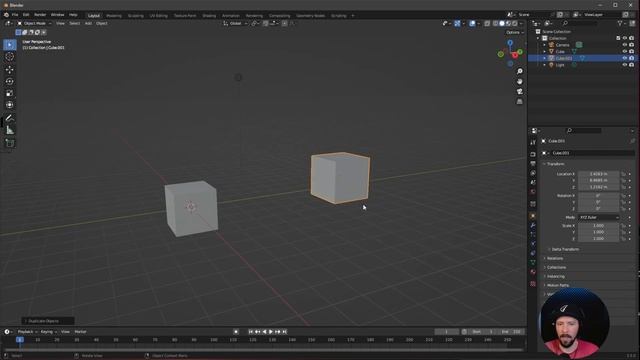The image size is (640, 360).
Task: Click the Rotation X value field
Action: [598, 196]
